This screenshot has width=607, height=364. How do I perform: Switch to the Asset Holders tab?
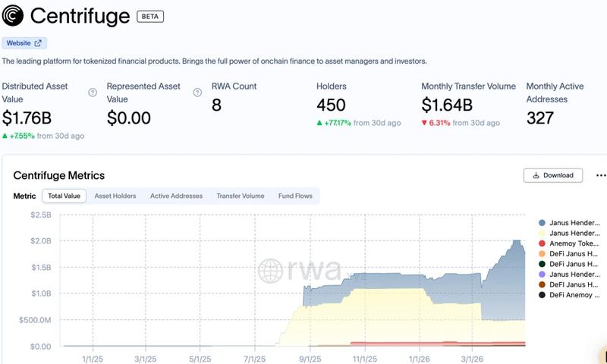coord(115,196)
